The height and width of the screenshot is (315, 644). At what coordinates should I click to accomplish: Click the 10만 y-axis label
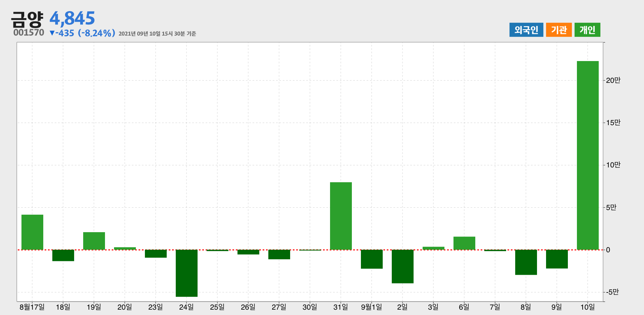[x=613, y=165]
